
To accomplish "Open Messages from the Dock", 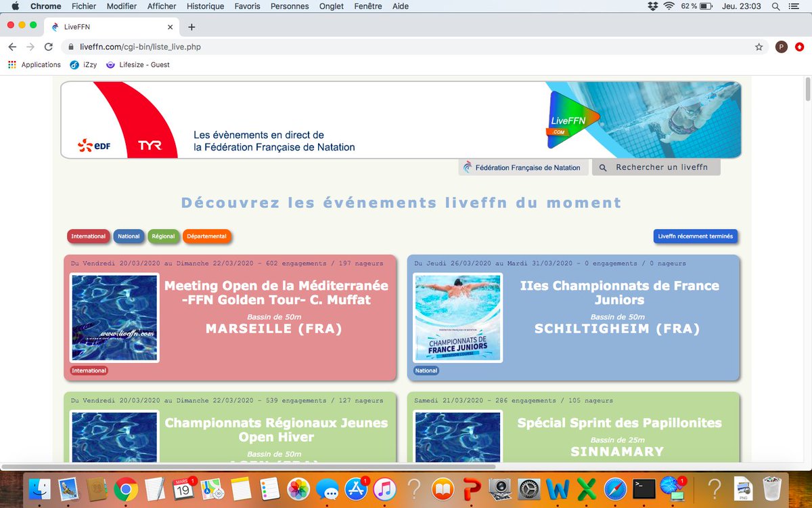I will coord(328,488).
